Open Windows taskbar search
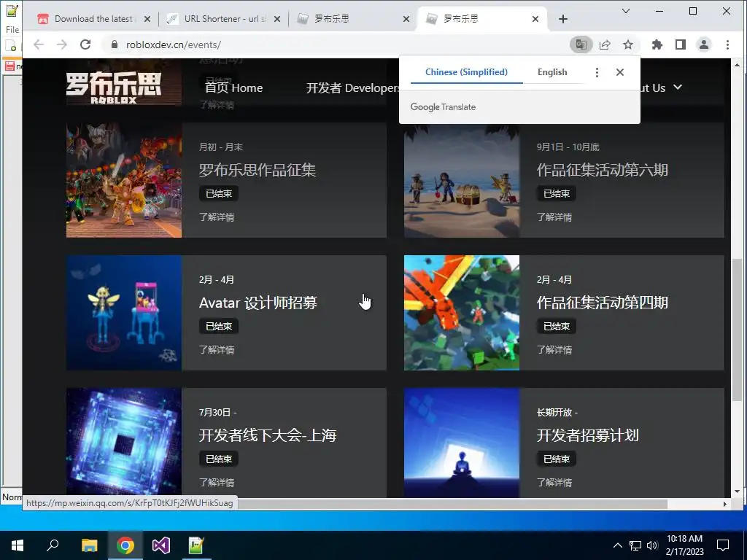The height and width of the screenshot is (560, 747). (53, 545)
